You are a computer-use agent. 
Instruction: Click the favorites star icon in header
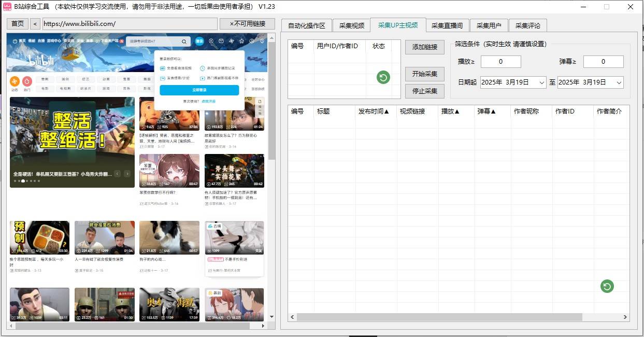(241, 41)
